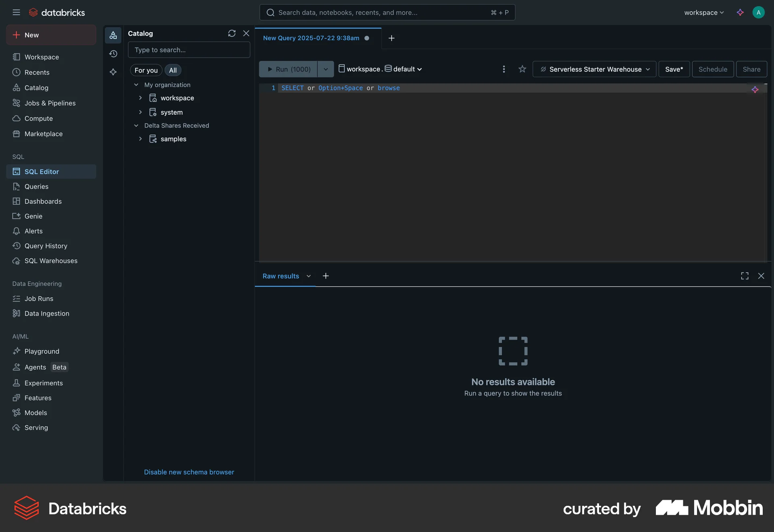Viewport: 774px width, 532px height.
Task: Open Genie from the sidebar
Action: pos(33,216)
